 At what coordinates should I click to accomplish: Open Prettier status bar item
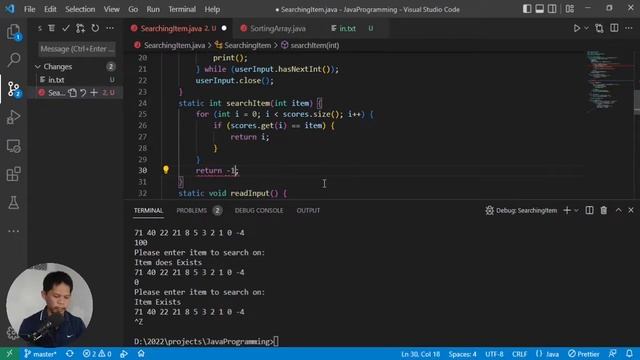click(x=584, y=354)
